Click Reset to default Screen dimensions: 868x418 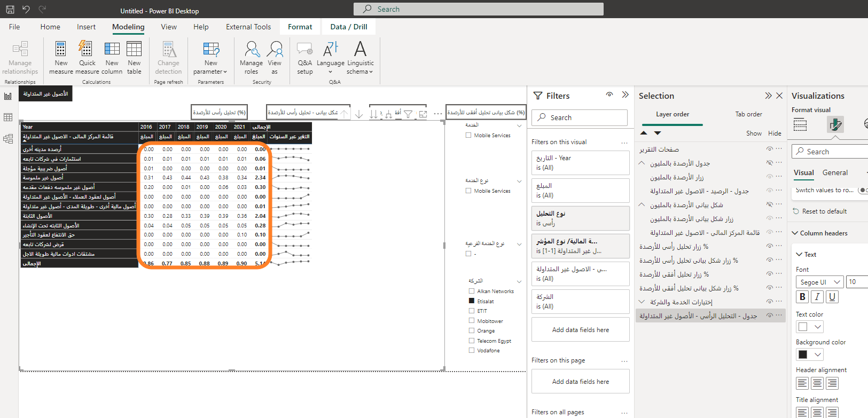[820, 211]
